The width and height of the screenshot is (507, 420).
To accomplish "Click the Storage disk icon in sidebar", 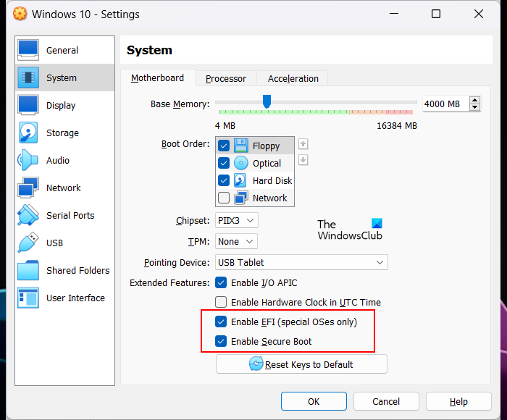I will point(28,133).
